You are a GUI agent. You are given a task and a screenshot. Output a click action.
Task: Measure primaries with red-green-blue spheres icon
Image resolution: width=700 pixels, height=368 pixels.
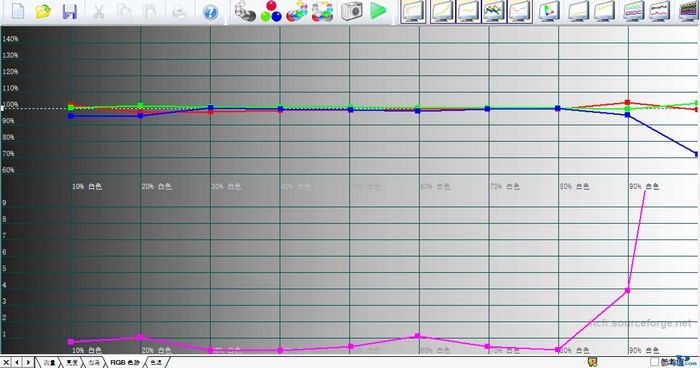(271, 11)
